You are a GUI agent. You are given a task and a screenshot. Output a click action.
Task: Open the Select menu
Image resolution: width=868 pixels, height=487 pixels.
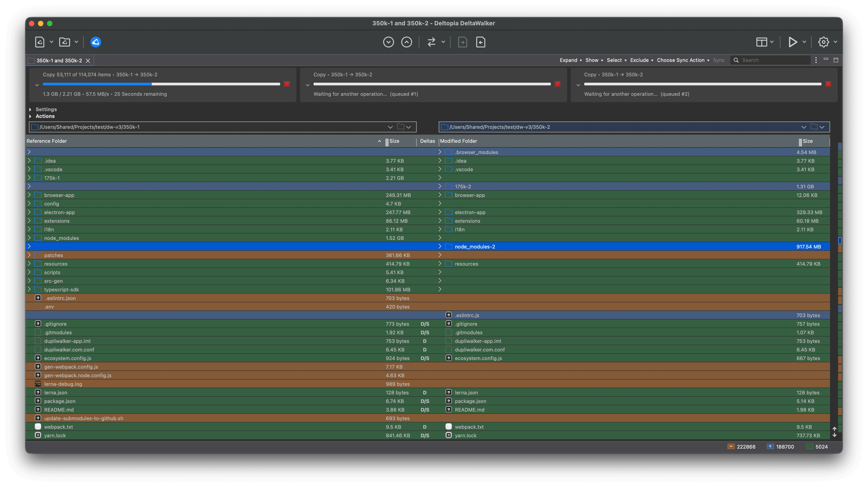coord(617,60)
